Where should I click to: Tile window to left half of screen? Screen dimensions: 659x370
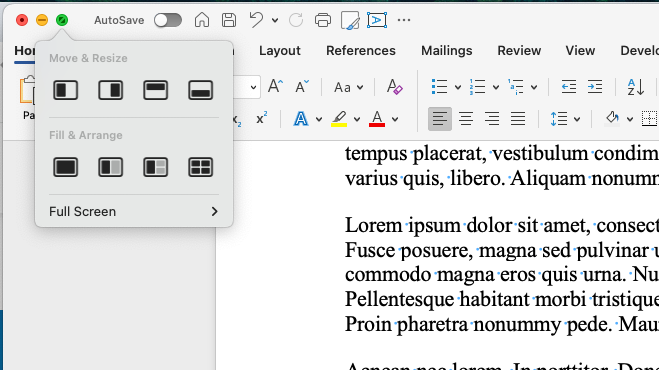66,90
